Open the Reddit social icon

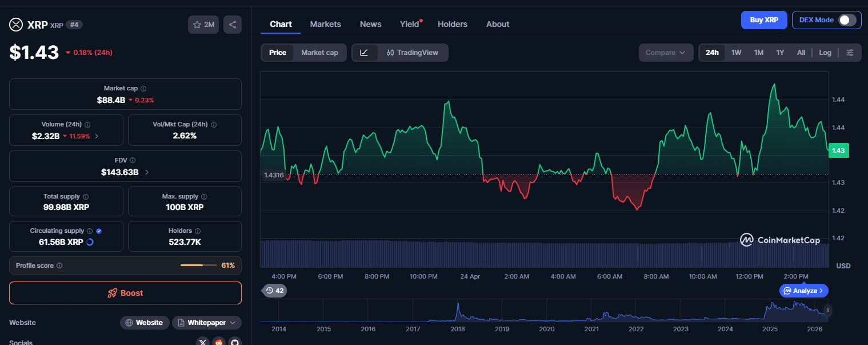pos(219,342)
